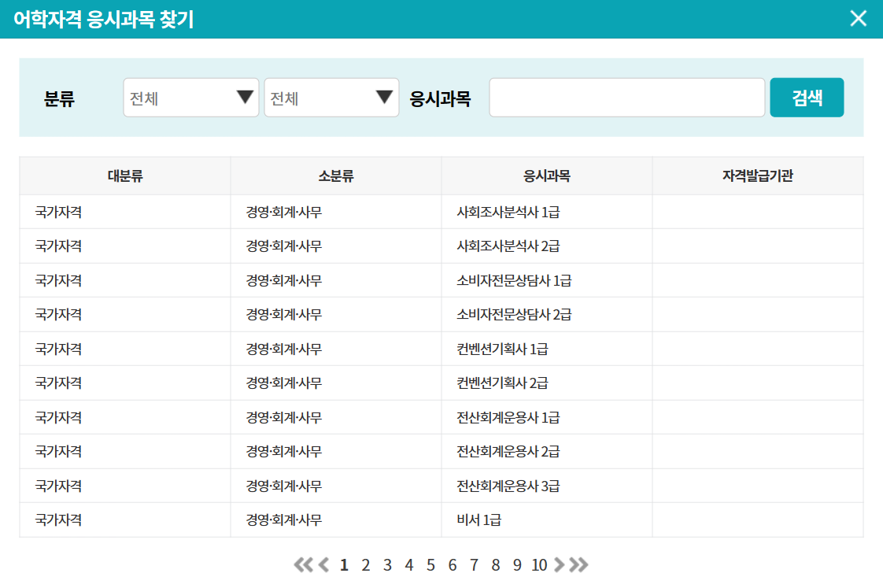Open the first 분류 dropdown showing 전체
The height and width of the screenshot is (588, 883).
pyautogui.click(x=190, y=97)
